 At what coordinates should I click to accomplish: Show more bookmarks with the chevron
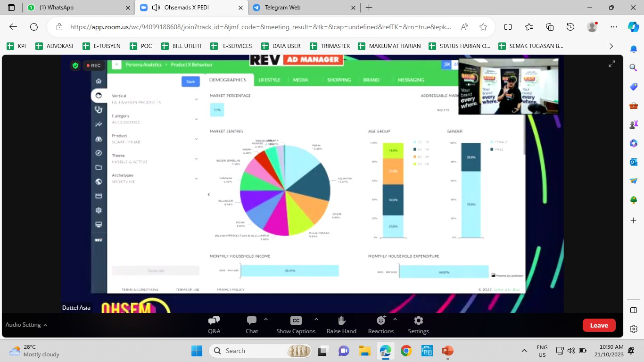[611, 46]
